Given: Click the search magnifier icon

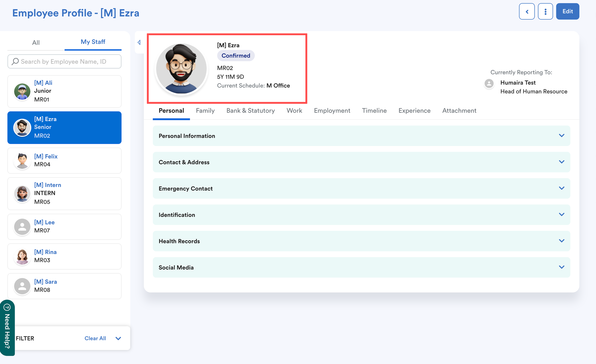Looking at the screenshot, I should pyautogui.click(x=15, y=61).
